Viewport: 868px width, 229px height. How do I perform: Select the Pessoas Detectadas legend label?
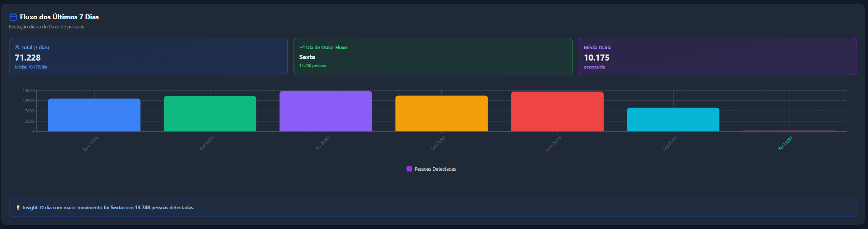[435, 169]
